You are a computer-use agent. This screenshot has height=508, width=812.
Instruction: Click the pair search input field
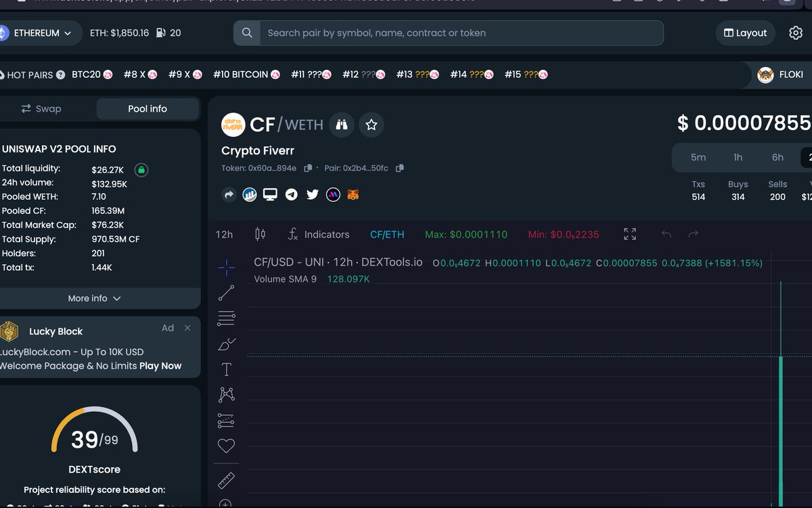461,33
